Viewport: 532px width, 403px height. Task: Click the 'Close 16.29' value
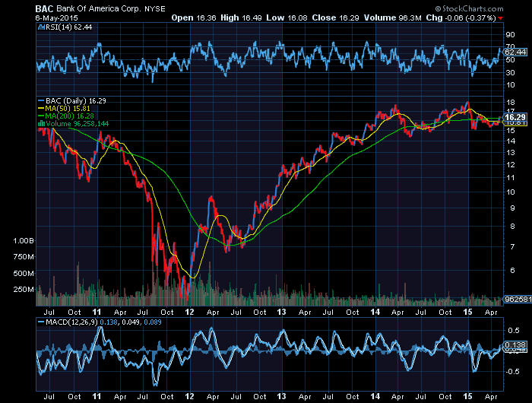[x=335, y=18]
